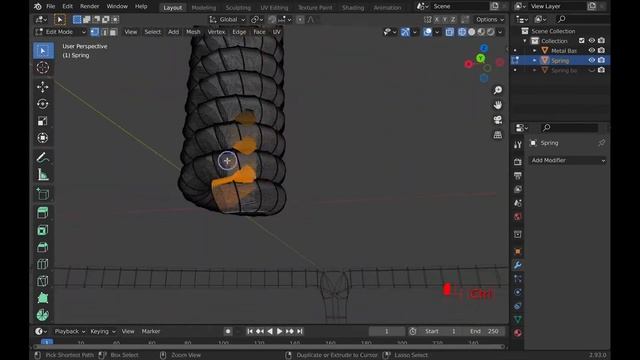
Task: Open Render properties tab icon
Action: pos(518,162)
